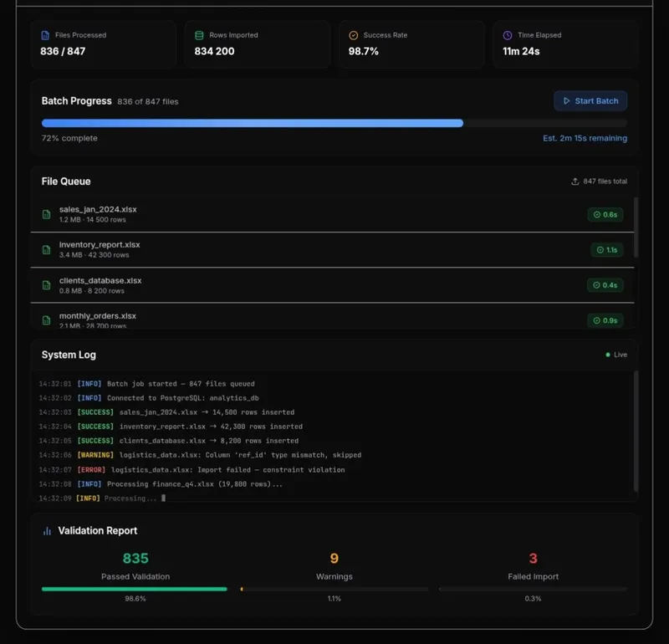Click the Batch Progress bar
This screenshot has width=669, height=644.
pyautogui.click(x=334, y=123)
